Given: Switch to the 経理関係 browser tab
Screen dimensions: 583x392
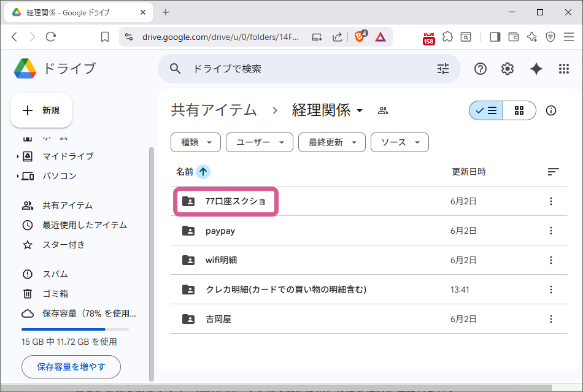Looking at the screenshot, I should tap(68, 12).
